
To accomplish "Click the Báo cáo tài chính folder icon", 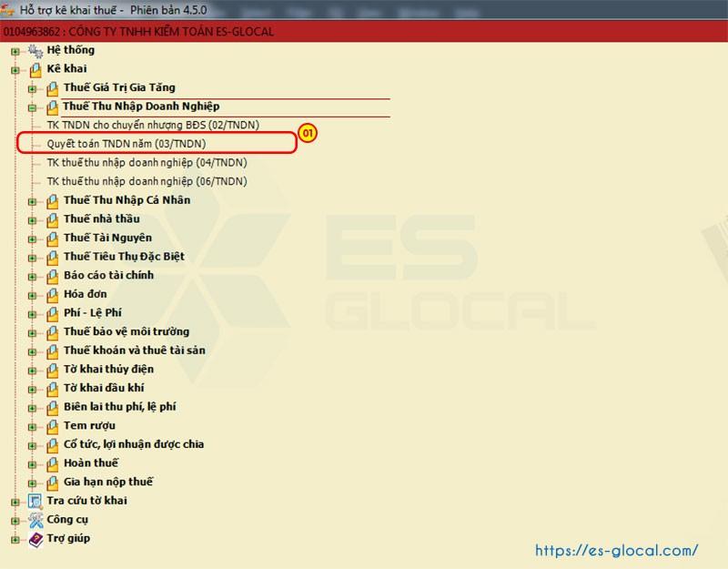I will pyautogui.click(x=53, y=277).
